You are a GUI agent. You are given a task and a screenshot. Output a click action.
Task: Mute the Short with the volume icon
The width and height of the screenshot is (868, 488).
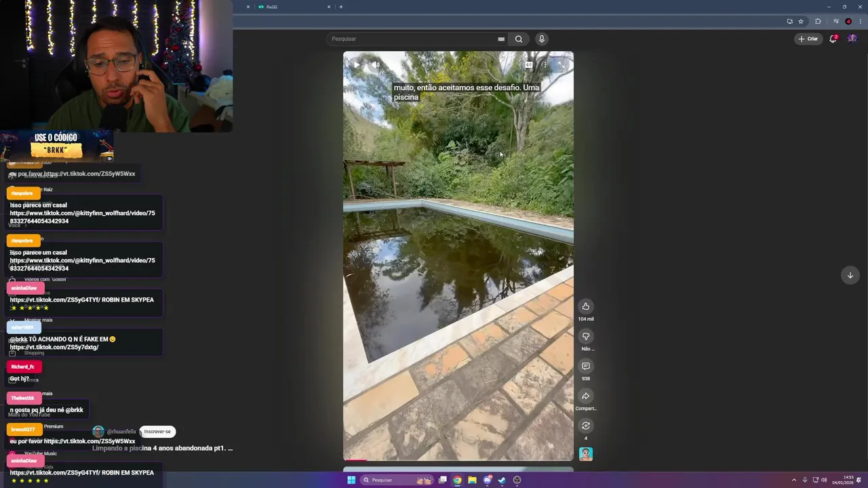[x=376, y=65]
